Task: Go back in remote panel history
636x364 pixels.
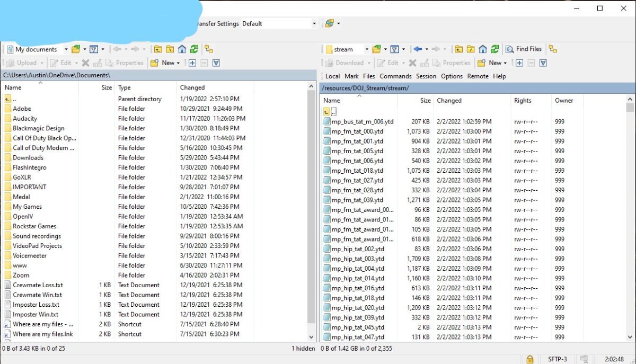Action: (418, 49)
